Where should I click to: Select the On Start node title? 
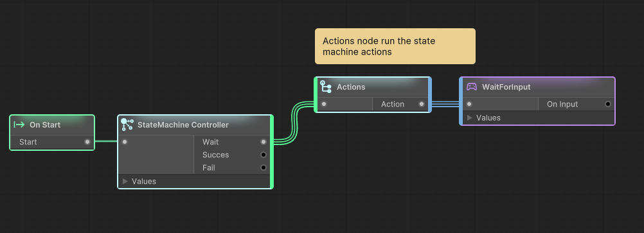point(45,125)
